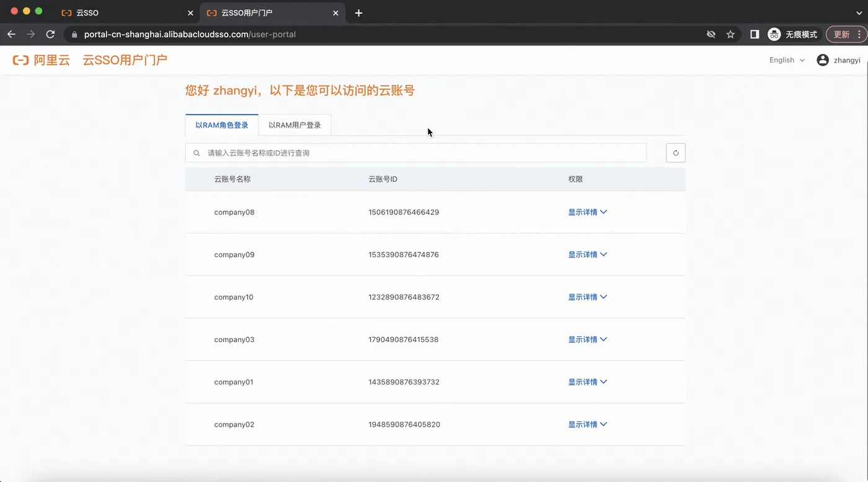Click the 云账号ID column header
Viewport: 868px width, 482px height.
383,179
